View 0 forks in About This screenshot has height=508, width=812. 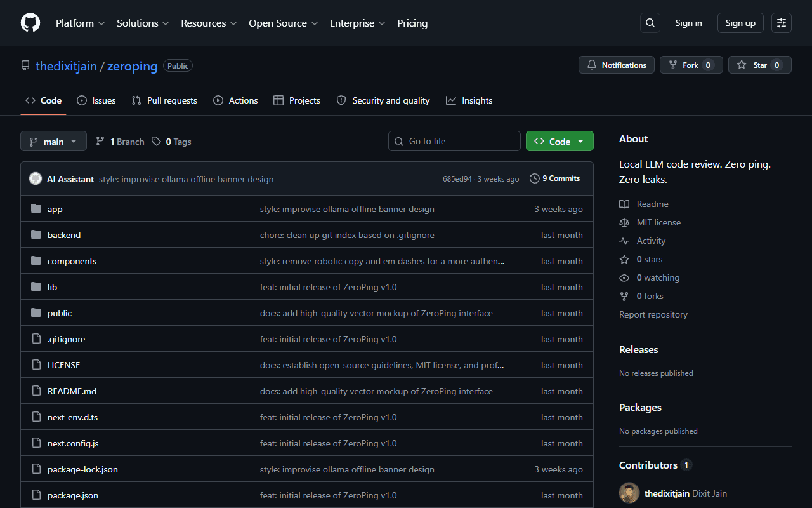point(641,296)
